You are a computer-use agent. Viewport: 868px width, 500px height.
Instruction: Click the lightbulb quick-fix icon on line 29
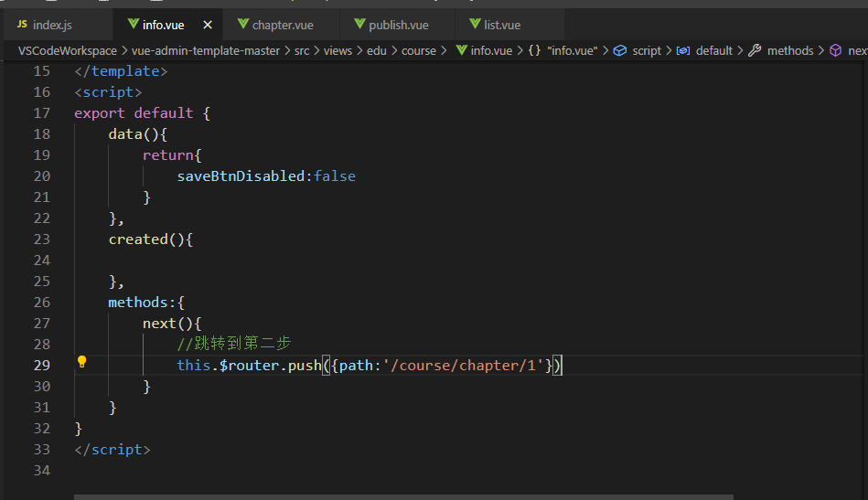coord(82,362)
